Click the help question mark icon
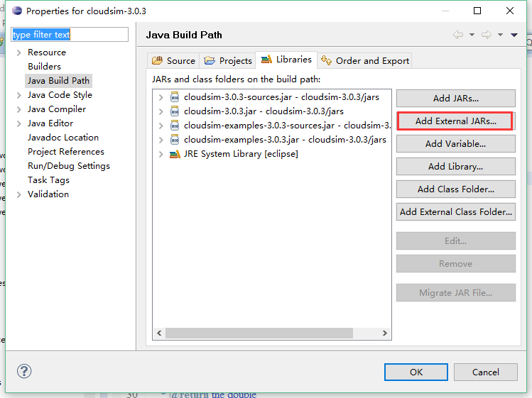Image resolution: width=532 pixels, height=398 pixels. tap(24, 371)
